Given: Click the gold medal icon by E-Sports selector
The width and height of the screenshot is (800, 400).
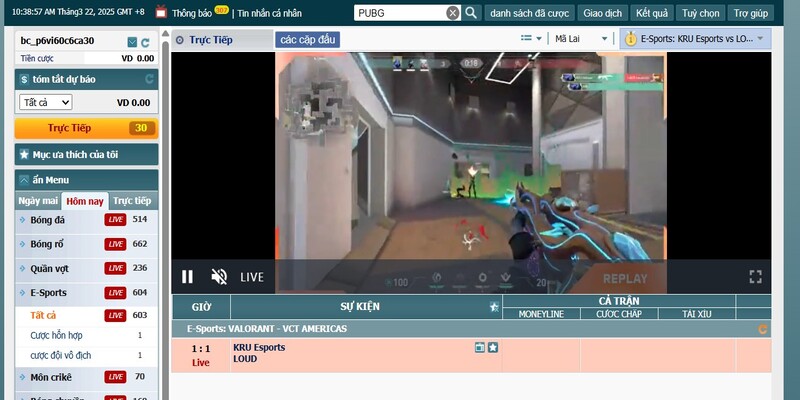Looking at the screenshot, I should point(631,38).
